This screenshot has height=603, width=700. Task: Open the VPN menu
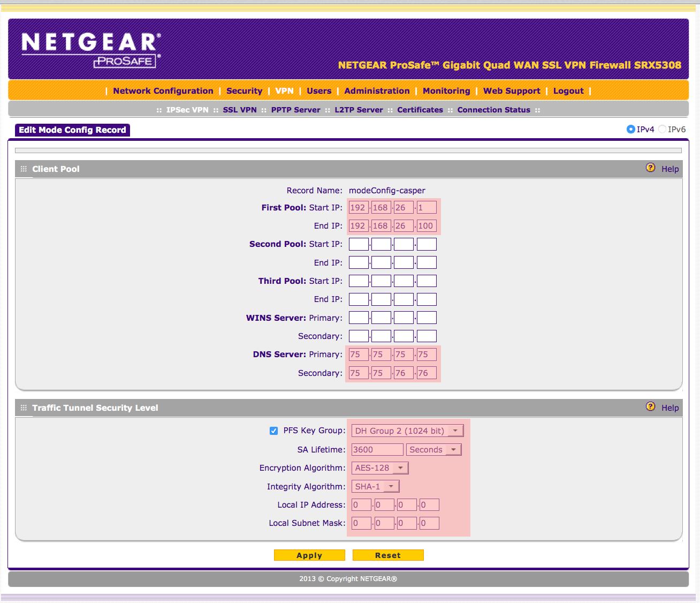click(284, 91)
